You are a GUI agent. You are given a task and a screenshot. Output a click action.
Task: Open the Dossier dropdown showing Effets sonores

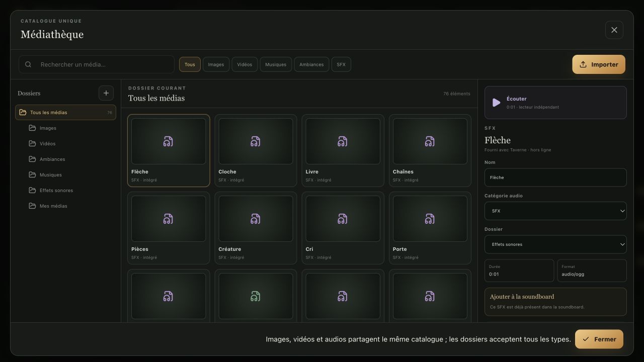click(x=555, y=244)
